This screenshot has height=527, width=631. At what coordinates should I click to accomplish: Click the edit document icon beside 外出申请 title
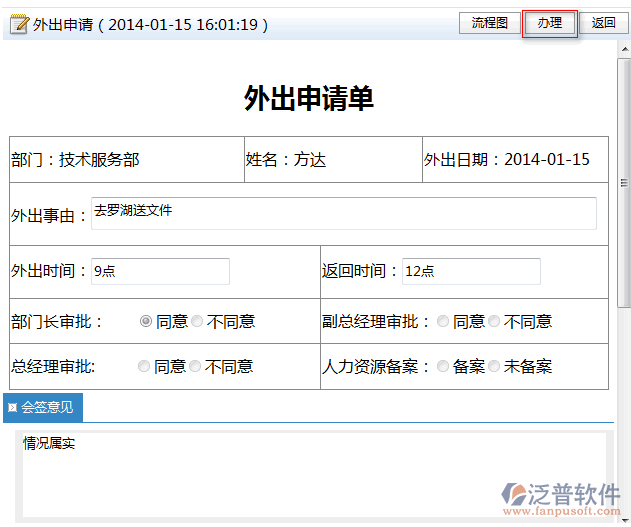click(19, 24)
